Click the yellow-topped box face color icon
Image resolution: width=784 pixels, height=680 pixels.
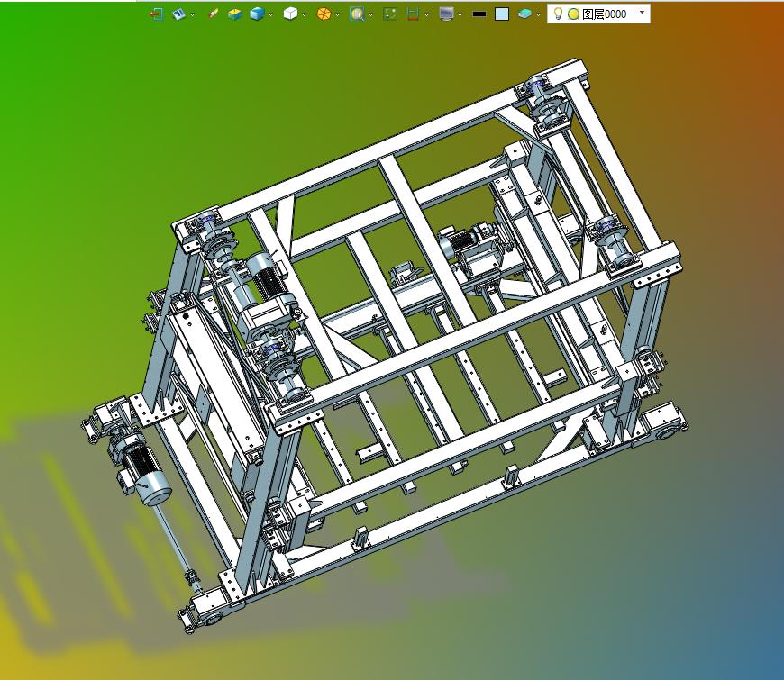(234, 14)
